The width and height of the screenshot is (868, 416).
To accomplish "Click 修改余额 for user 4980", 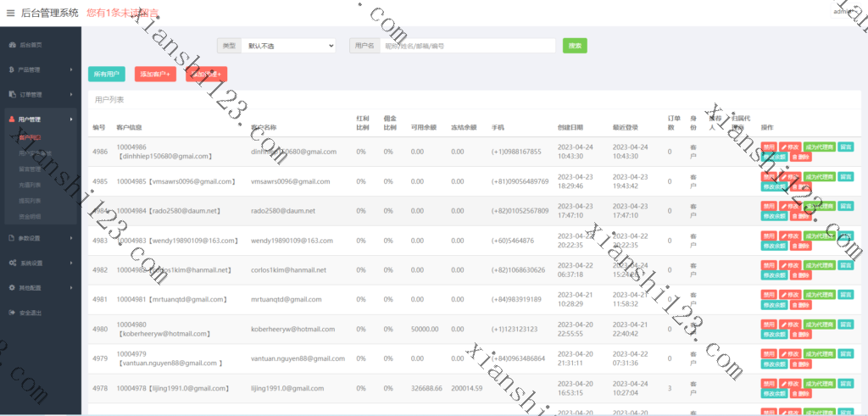I will click(775, 335).
